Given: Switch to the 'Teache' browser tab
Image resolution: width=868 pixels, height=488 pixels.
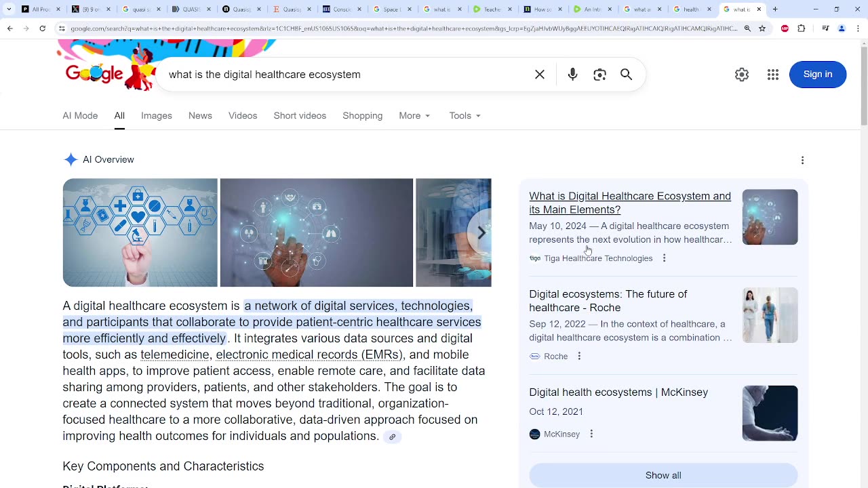Looking at the screenshot, I should (491, 9).
